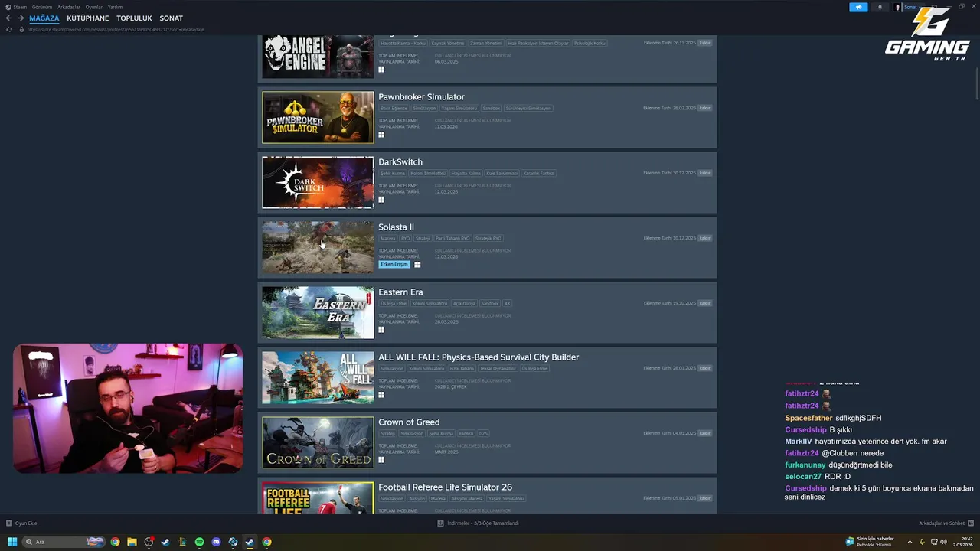Screen dimensions: 980x551
Task: Click the Windows platform icon under Crown of Greed
Action: (381, 460)
